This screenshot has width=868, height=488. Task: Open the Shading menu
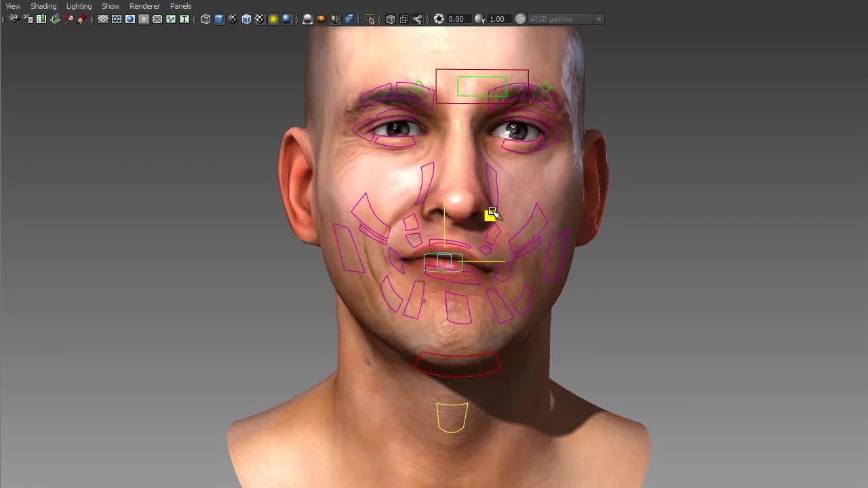43,6
